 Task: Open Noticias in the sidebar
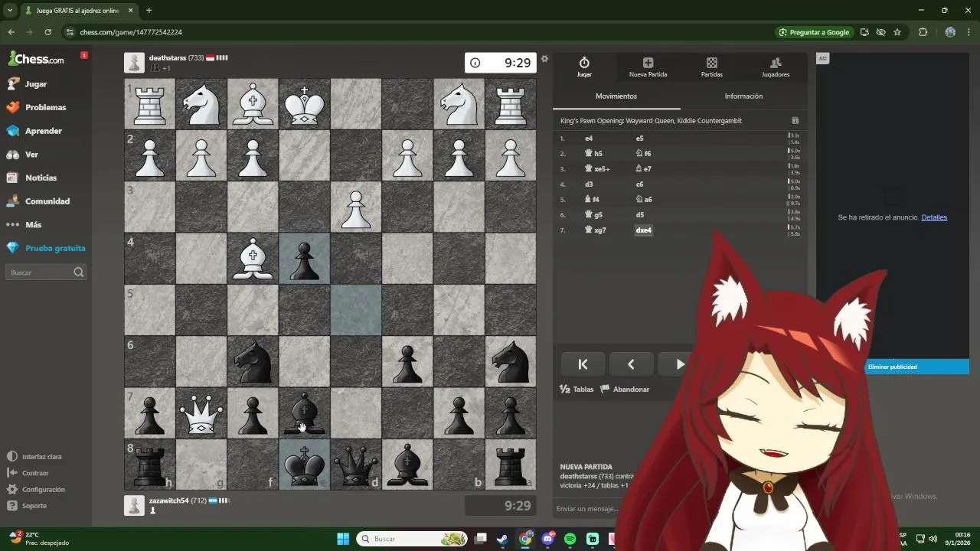[41, 178]
